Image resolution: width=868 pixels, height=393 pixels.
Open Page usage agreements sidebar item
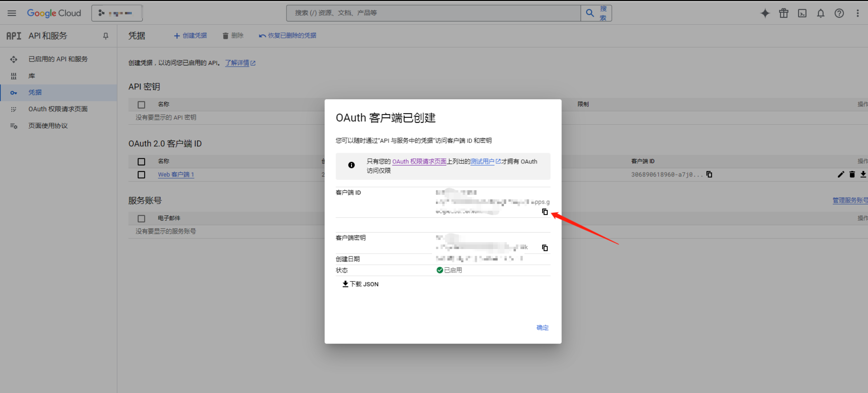(x=58, y=126)
